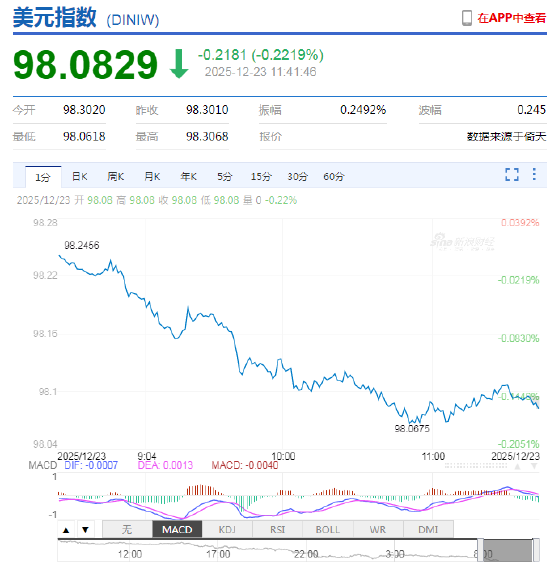
Task: Open the 在APP中查看 link
Action: (x=511, y=18)
